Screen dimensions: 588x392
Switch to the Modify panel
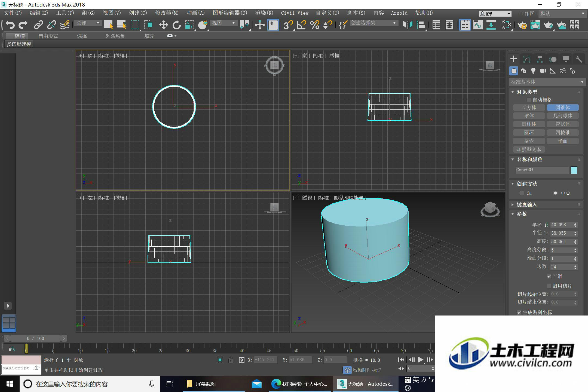[x=527, y=59]
